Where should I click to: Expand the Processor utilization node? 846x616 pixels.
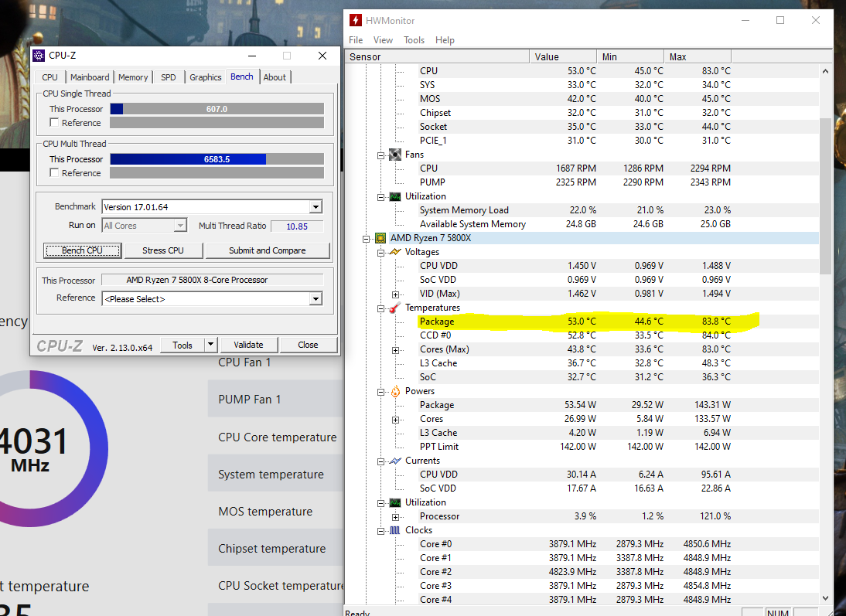coord(395,517)
